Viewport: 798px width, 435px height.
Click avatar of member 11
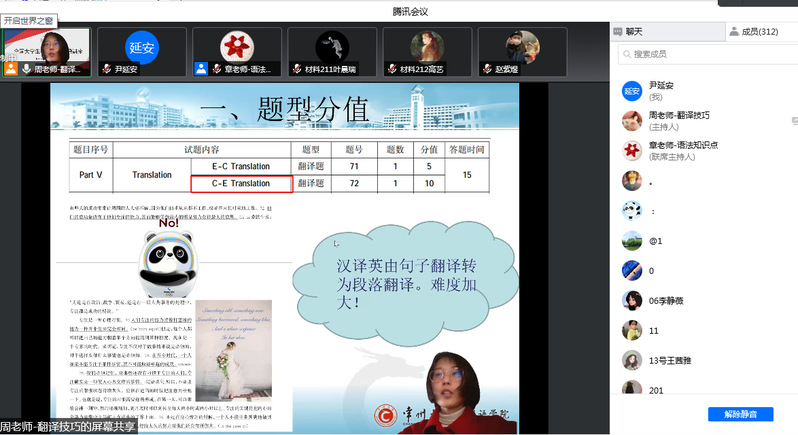coord(632,330)
